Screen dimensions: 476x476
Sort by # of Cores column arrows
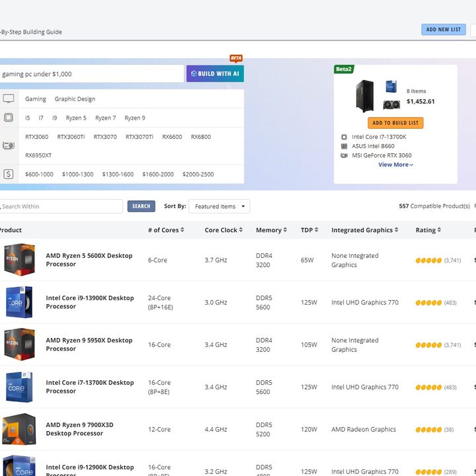point(182,230)
